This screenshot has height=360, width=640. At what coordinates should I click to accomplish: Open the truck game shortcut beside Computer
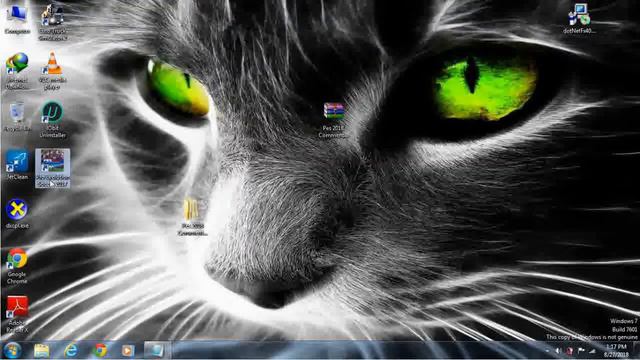(x=53, y=22)
